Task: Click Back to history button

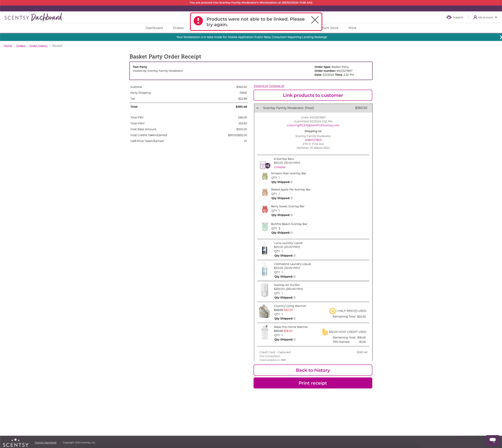Action: [x=313, y=370]
